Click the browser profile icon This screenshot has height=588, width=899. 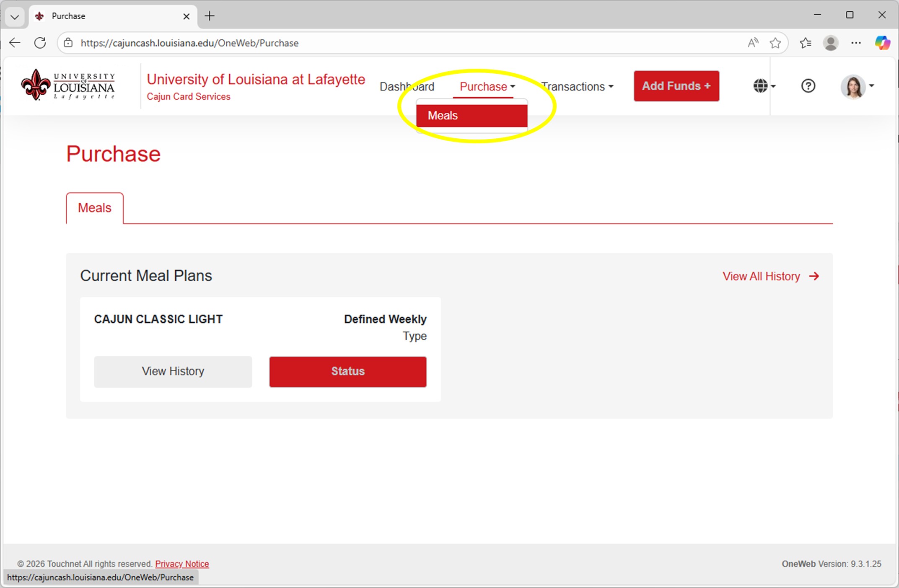[831, 42]
